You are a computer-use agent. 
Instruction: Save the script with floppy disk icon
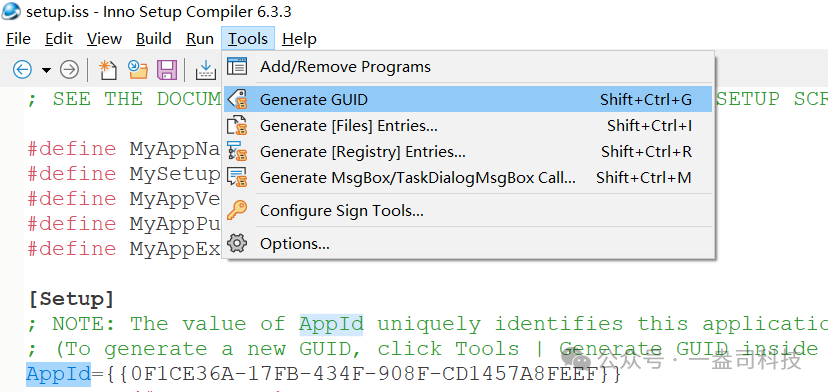coord(167,69)
